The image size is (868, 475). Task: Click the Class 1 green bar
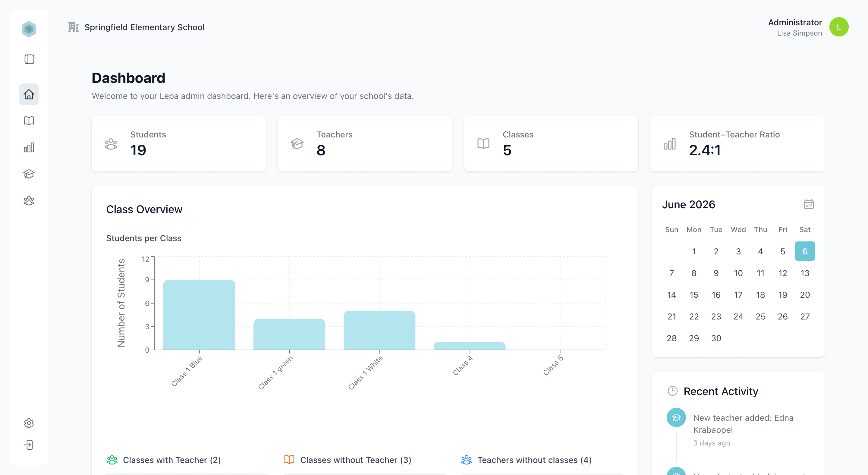tap(289, 334)
